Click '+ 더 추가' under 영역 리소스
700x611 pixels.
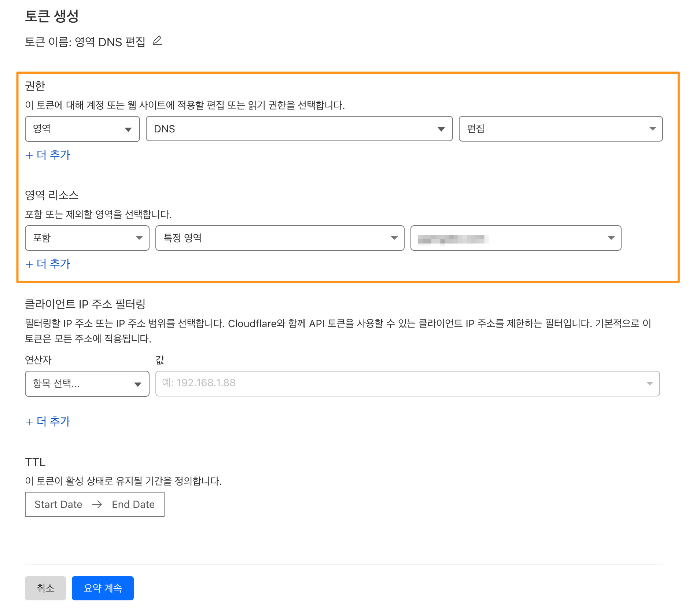(x=48, y=264)
